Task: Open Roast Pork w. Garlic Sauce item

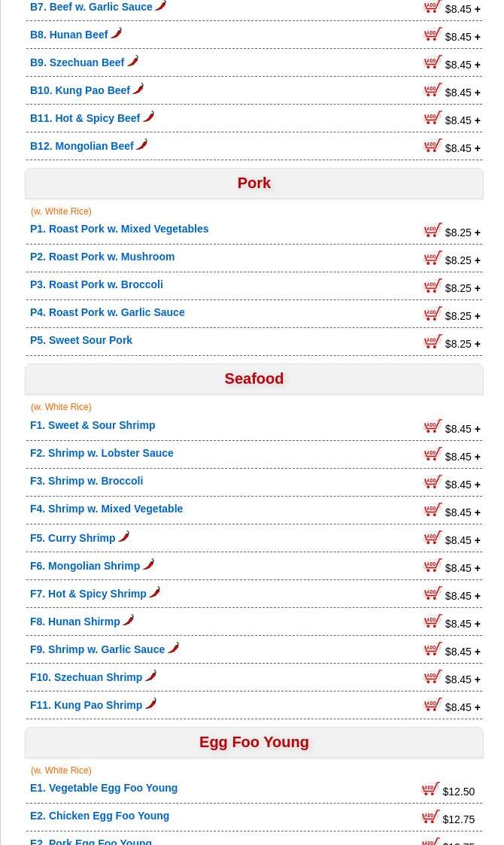Action: point(107,312)
